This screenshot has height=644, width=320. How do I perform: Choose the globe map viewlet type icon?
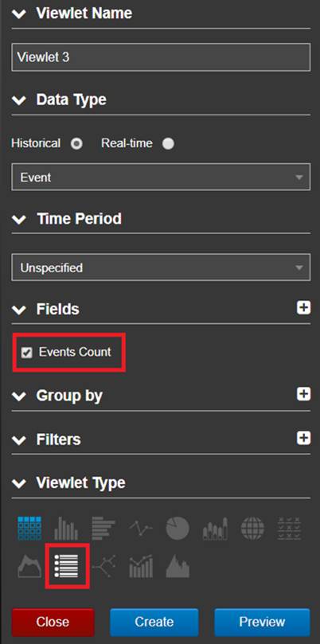(252, 529)
